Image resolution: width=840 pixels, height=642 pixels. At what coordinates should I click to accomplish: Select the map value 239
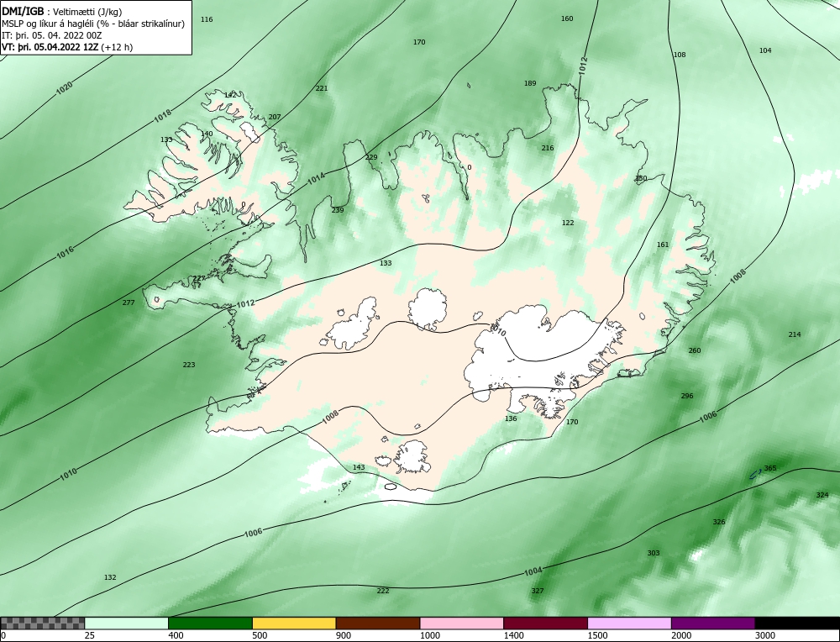pyautogui.click(x=338, y=210)
